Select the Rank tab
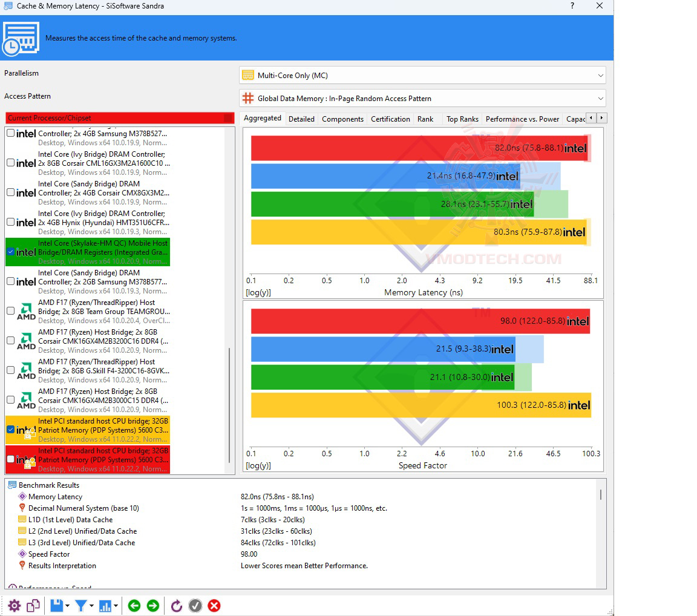The height and width of the screenshot is (616, 697). (425, 119)
